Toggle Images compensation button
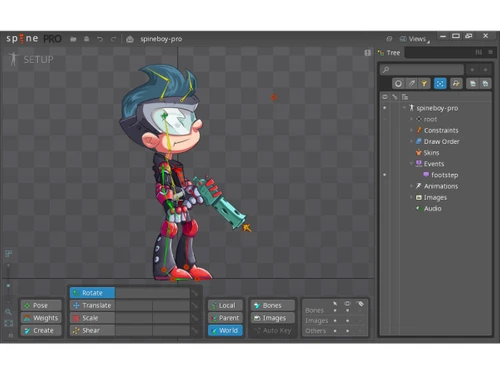The width and height of the screenshot is (500, 375). (x=273, y=318)
